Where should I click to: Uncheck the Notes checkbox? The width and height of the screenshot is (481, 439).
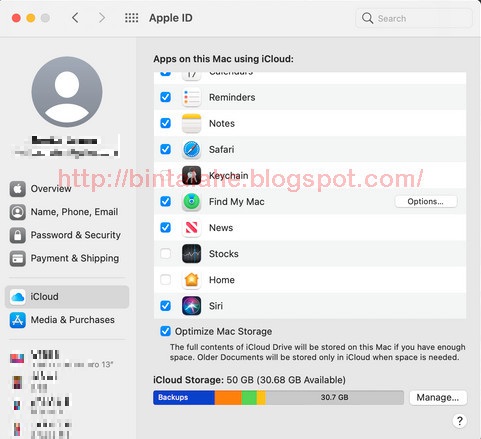point(165,123)
